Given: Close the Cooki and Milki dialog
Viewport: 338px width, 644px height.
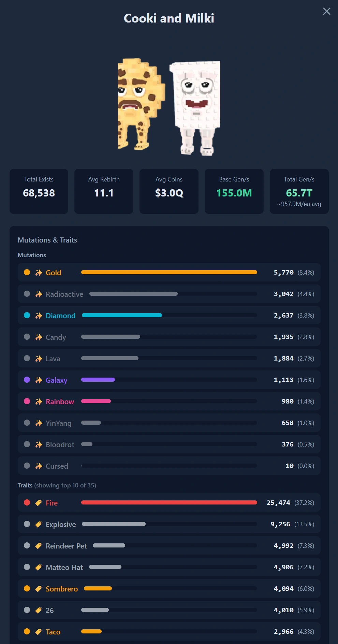Looking at the screenshot, I should pos(326,11).
